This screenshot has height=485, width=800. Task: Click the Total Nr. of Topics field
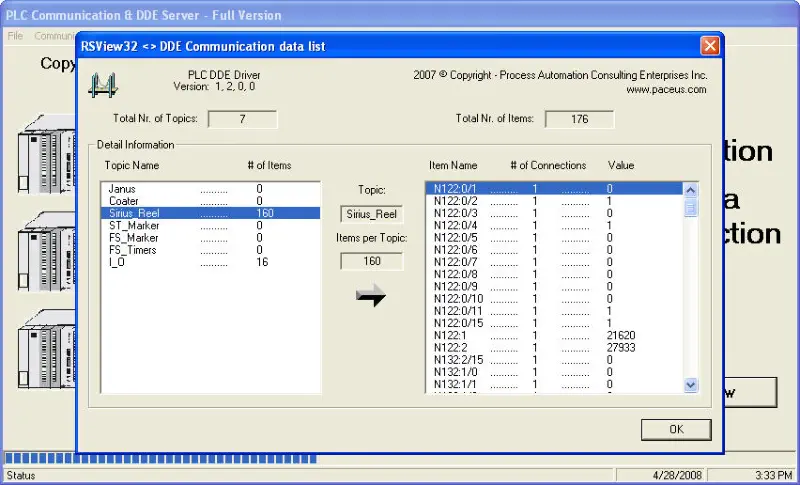[x=242, y=119]
